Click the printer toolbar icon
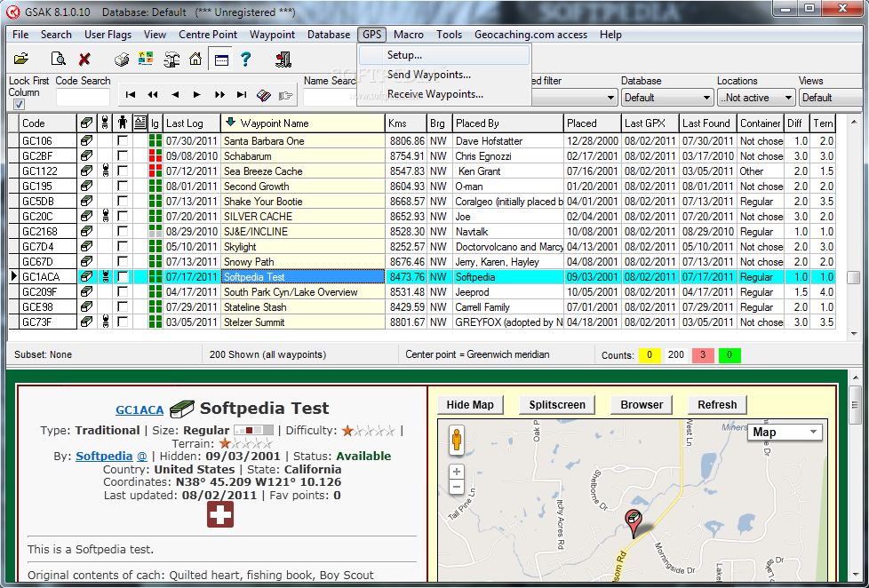Image resolution: width=869 pixels, height=588 pixels. (122, 59)
